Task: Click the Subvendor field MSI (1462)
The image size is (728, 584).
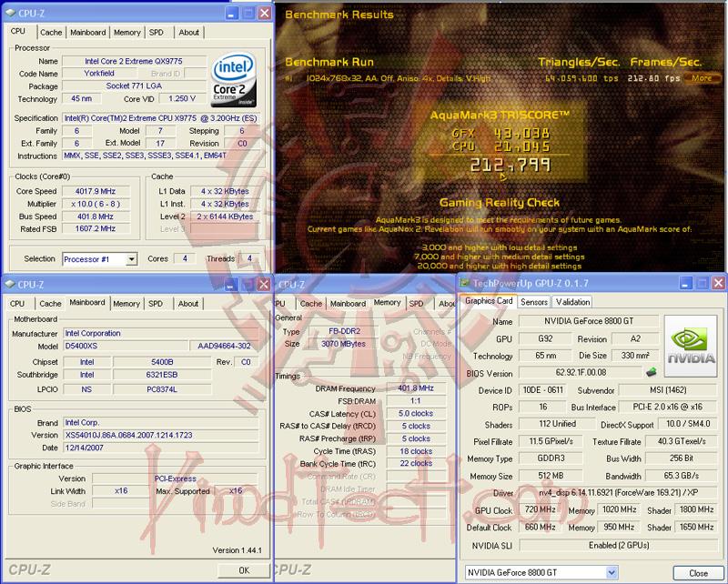Action: 668,390
